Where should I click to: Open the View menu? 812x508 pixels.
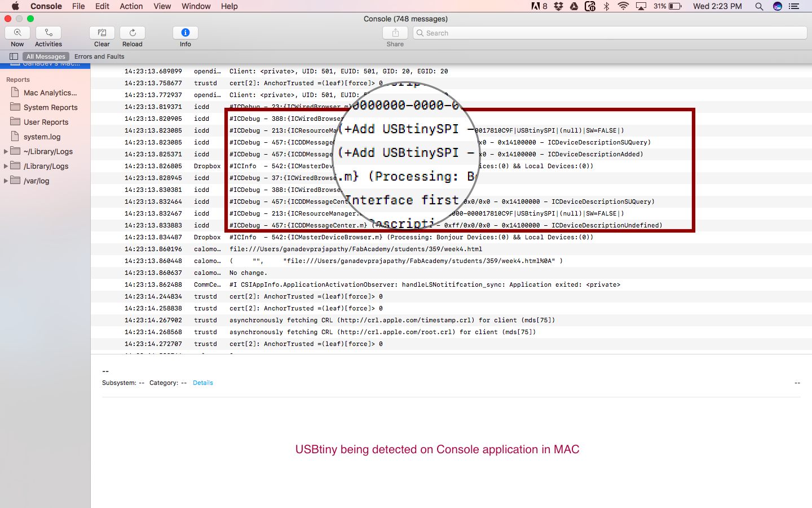pos(162,6)
